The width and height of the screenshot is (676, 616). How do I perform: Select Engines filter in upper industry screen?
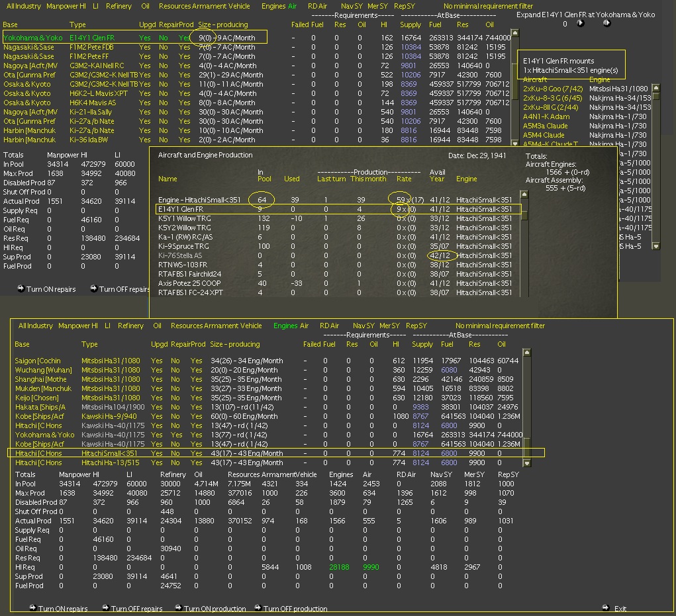pos(273,6)
